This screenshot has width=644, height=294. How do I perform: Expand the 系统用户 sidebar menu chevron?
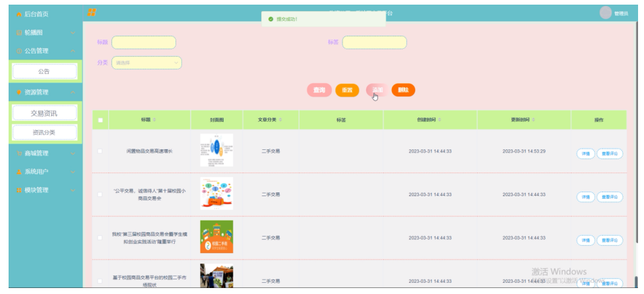coord(73,172)
